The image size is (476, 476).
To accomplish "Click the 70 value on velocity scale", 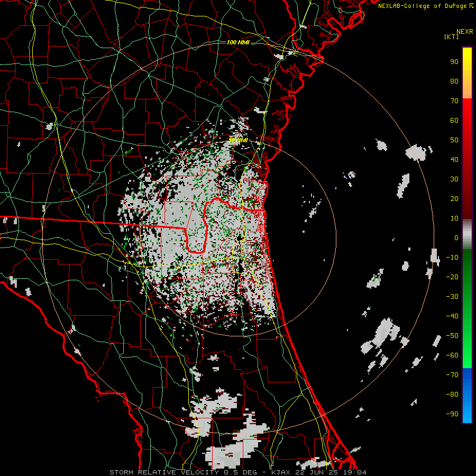I will click(454, 101).
